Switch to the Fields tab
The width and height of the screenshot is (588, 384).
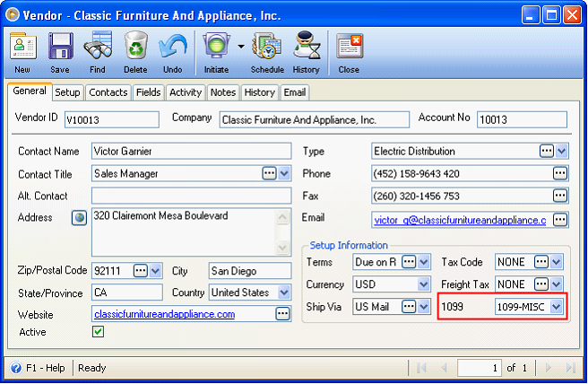point(148,92)
